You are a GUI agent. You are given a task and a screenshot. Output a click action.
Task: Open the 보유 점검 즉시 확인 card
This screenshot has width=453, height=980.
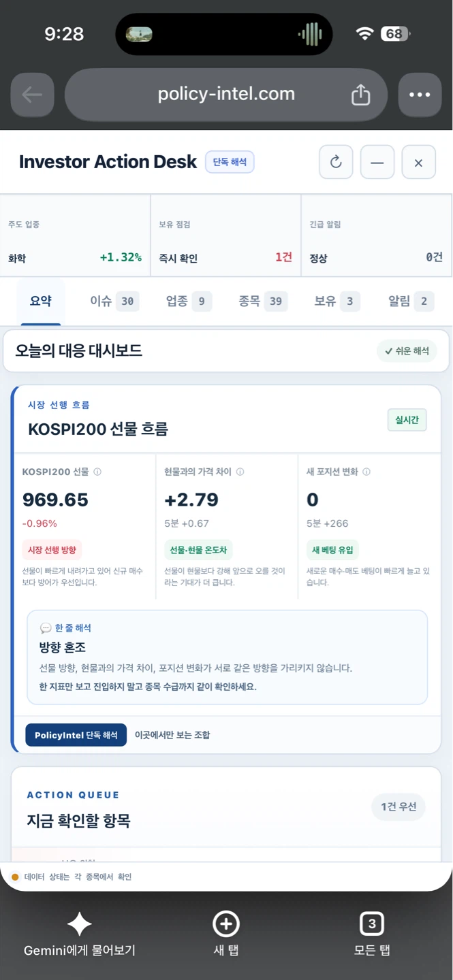click(225, 235)
